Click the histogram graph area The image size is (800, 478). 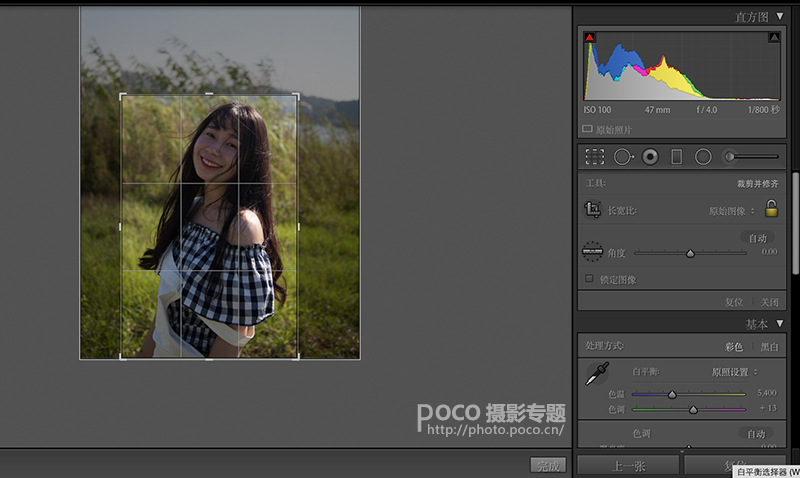(x=682, y=66)
